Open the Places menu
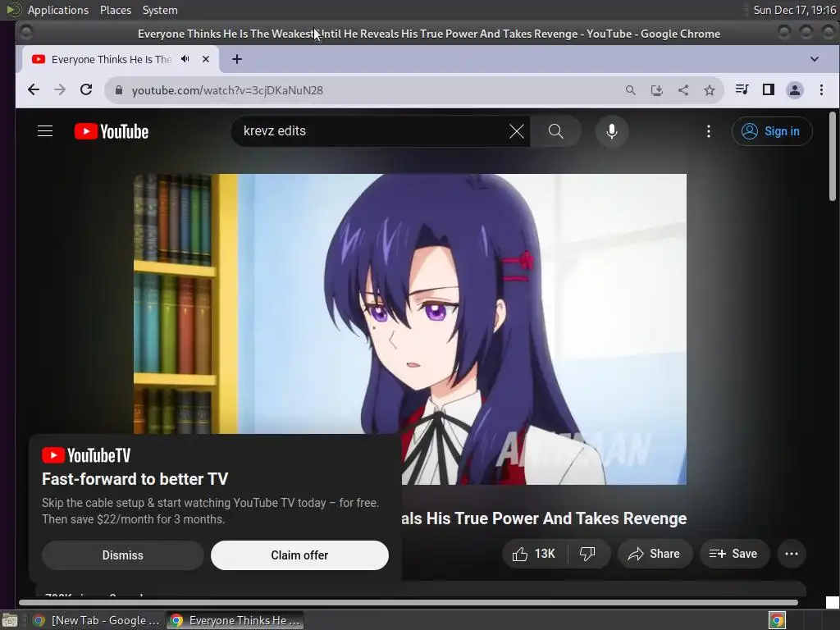Viewport: 840px width, 630px height. [115, 10]
